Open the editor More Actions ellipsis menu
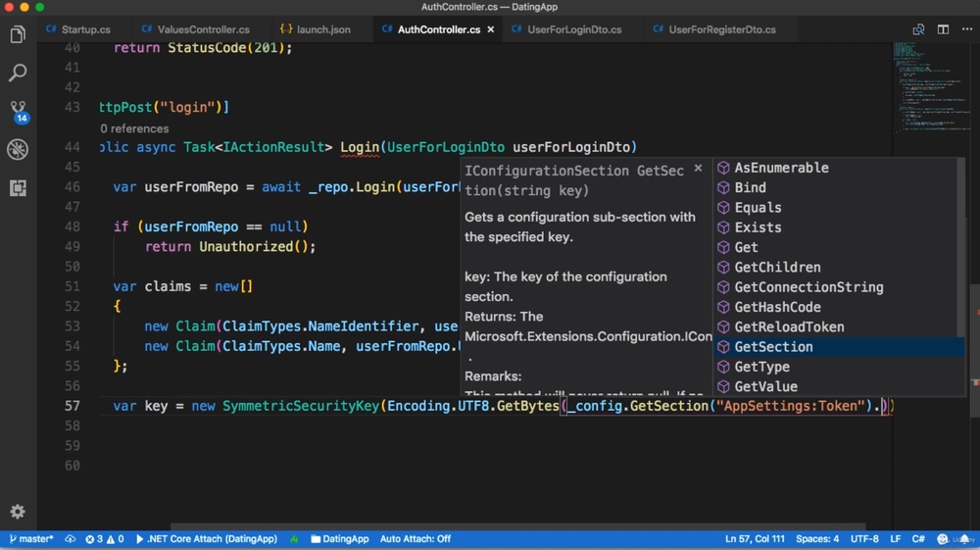Viewport: 980px width, 550px height. point(967,29)
